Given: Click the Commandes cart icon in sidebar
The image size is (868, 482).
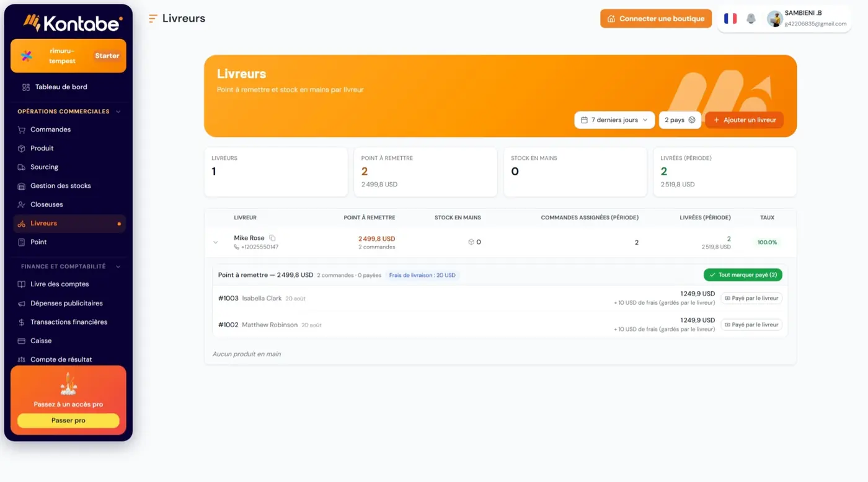Looking at the screenshot, I should pos(22,129).
